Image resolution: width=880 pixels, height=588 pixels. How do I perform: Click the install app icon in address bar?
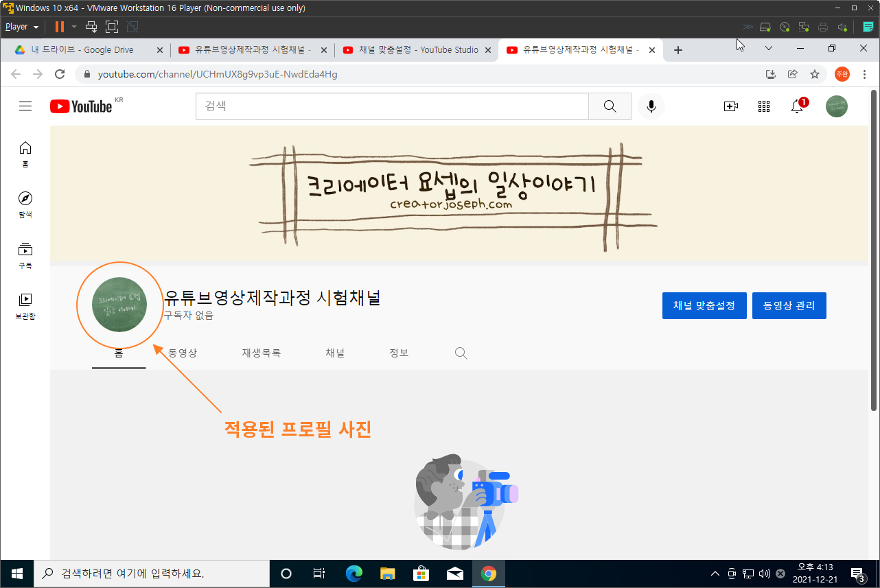pyautogui.click(x=771, y=74)
